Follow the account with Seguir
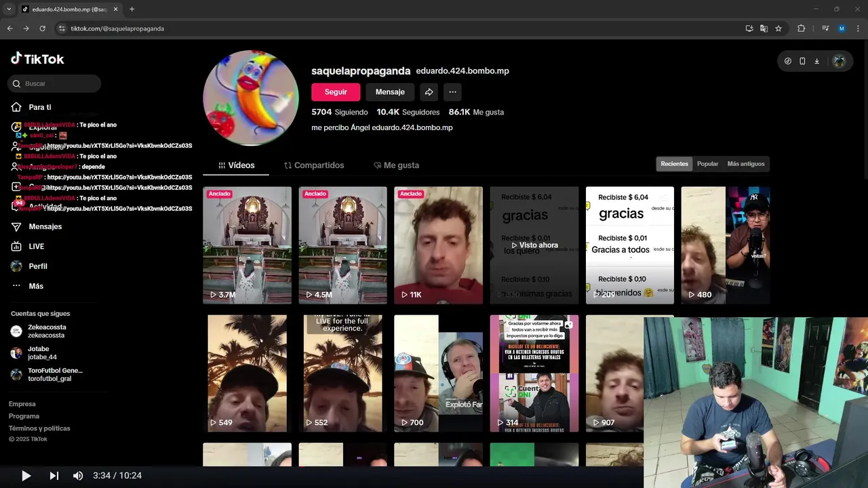 (336, 92)
